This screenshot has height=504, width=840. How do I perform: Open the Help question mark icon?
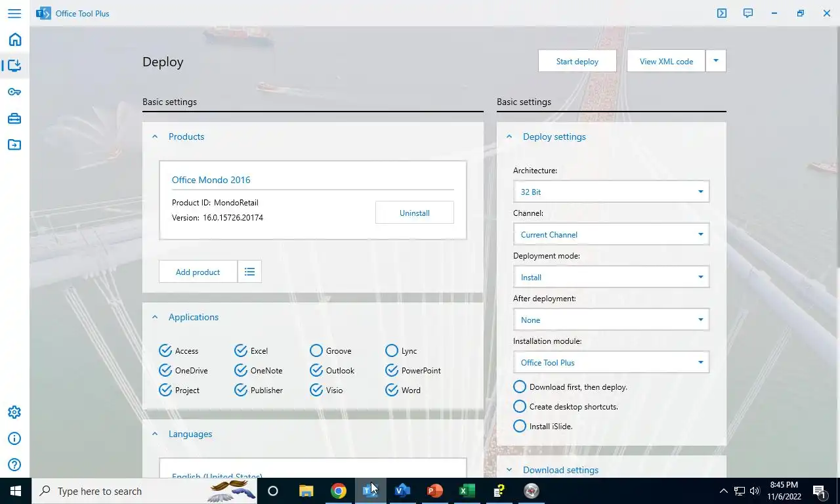(14, 466)
